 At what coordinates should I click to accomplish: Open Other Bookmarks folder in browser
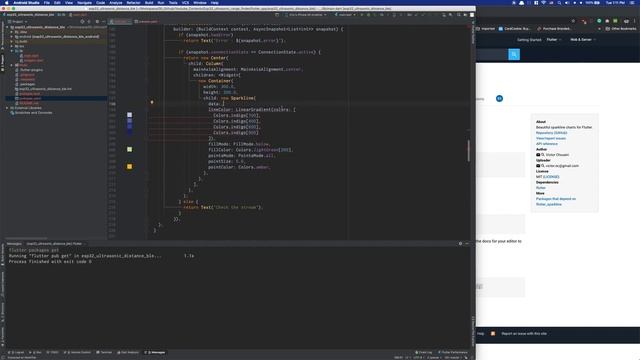(x=621, y=29)
